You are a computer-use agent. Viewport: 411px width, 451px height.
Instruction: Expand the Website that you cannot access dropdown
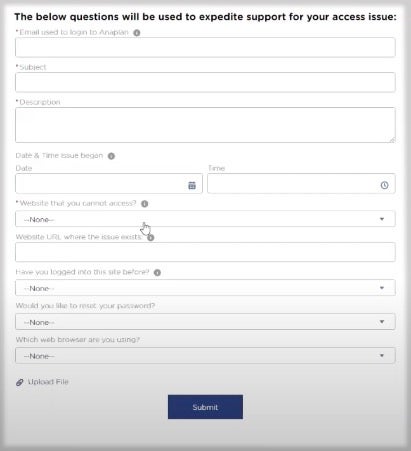point(205,219)
